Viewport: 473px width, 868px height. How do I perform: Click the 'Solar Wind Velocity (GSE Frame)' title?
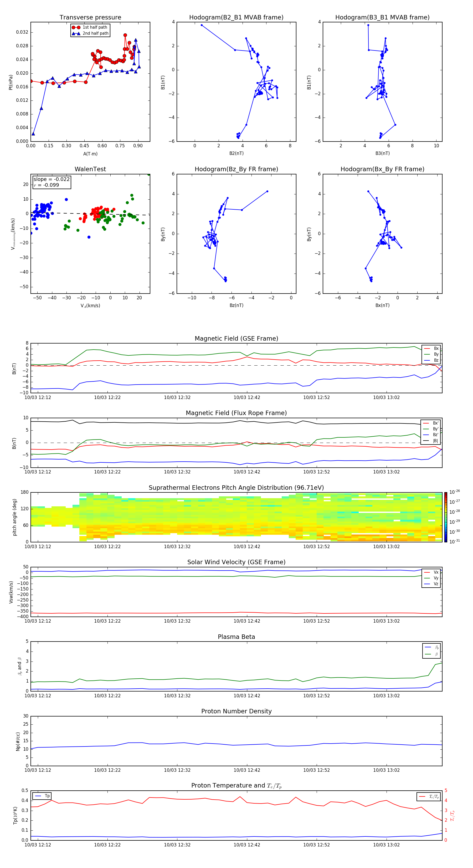tap(236, 562)
